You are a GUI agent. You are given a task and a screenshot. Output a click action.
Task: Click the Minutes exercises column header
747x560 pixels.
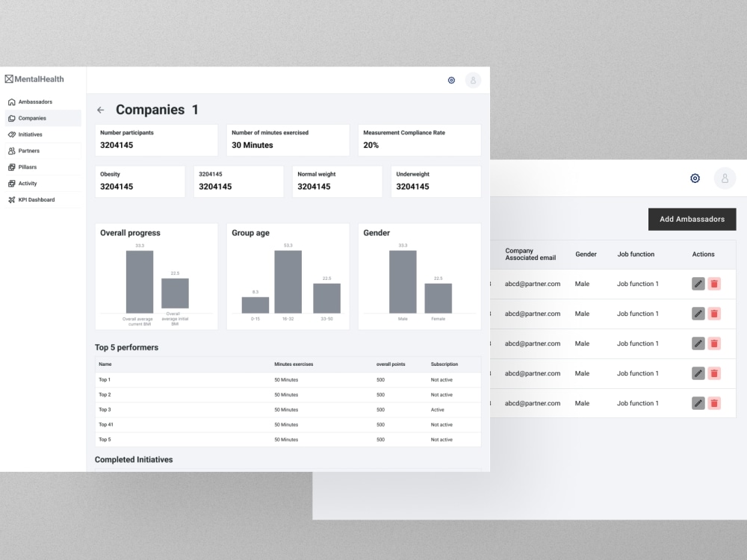(x=294, y=364)
